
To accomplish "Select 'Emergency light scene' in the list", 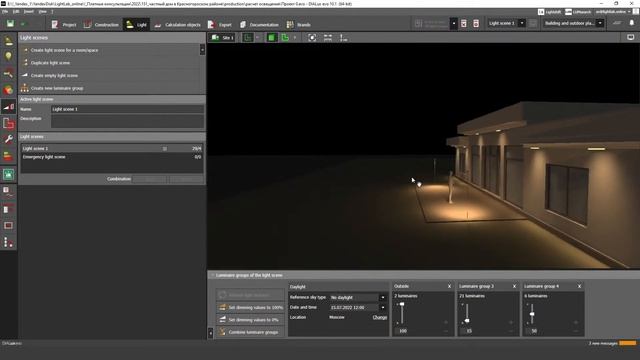I will [x=112, y=157].
